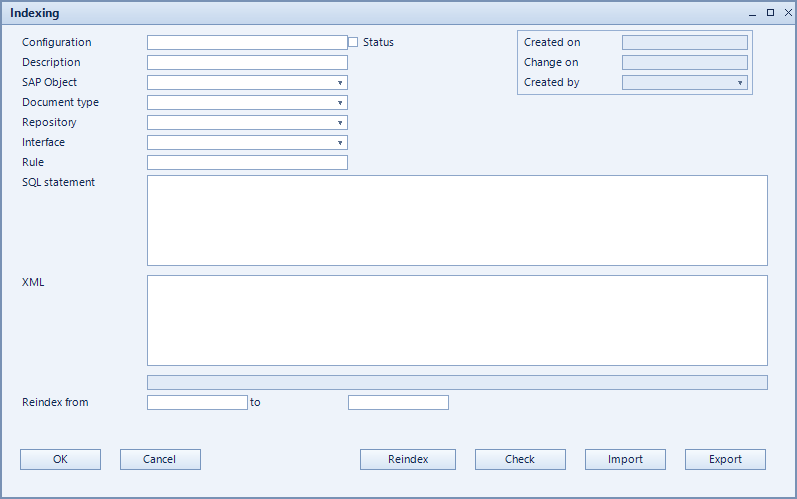Click inside the SQL statement text area
This screenshot has height=499, width=797.
tap(457, 221)
